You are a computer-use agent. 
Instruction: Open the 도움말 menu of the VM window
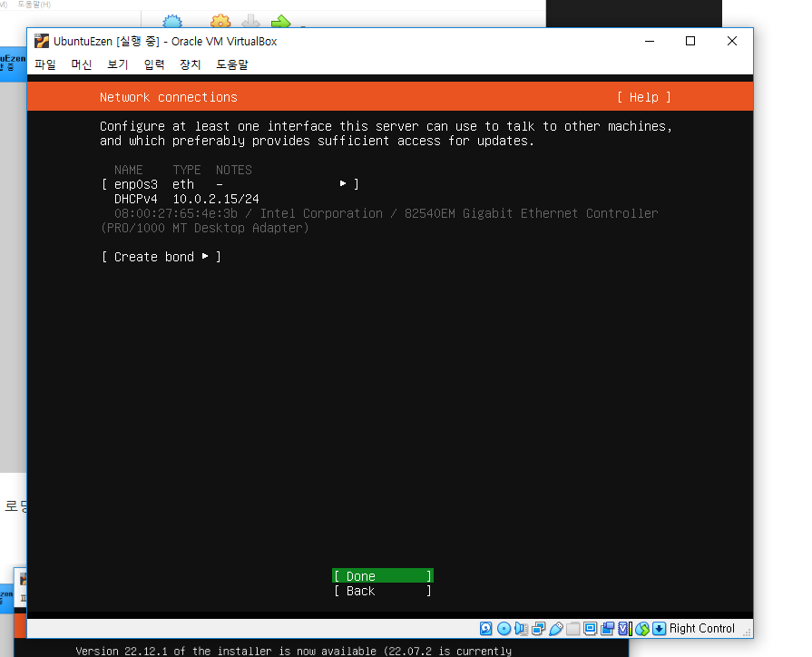[232, 64]
